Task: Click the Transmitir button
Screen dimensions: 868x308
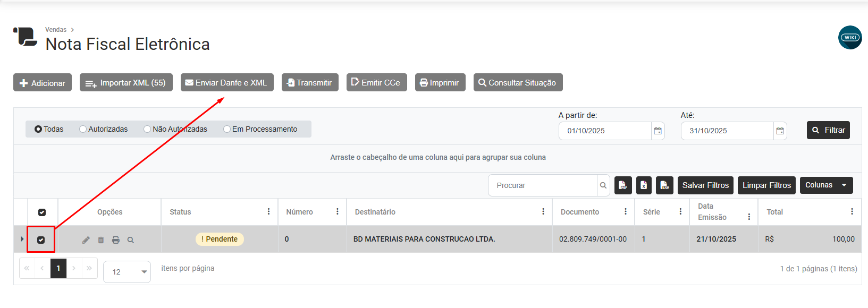Action: [310, 82]
